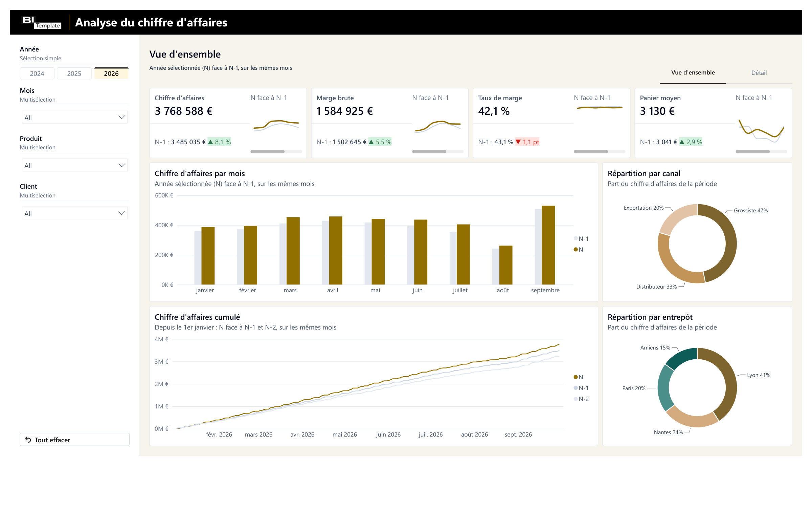Click the Chiffre d'affaires value 3 768 588 €

184,111
